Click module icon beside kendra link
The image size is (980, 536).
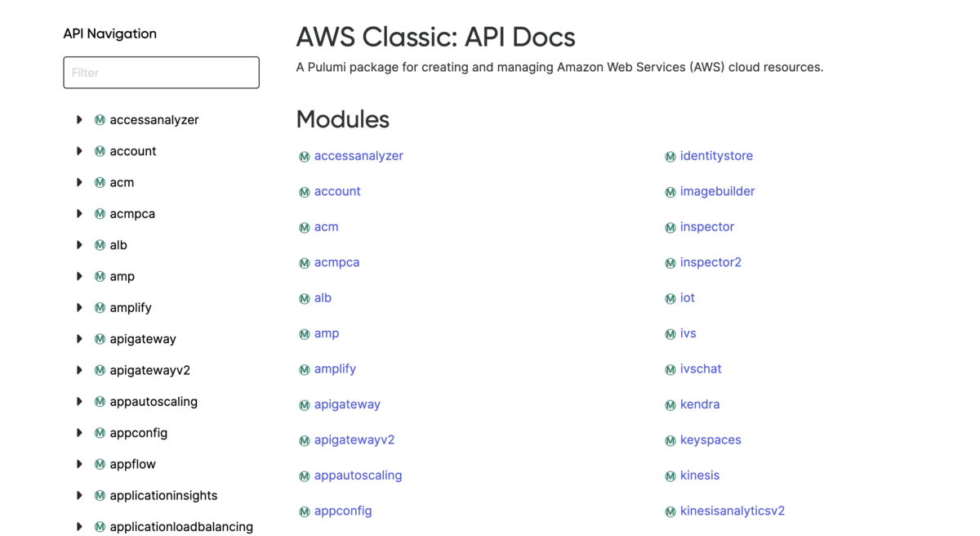(670, 405)
